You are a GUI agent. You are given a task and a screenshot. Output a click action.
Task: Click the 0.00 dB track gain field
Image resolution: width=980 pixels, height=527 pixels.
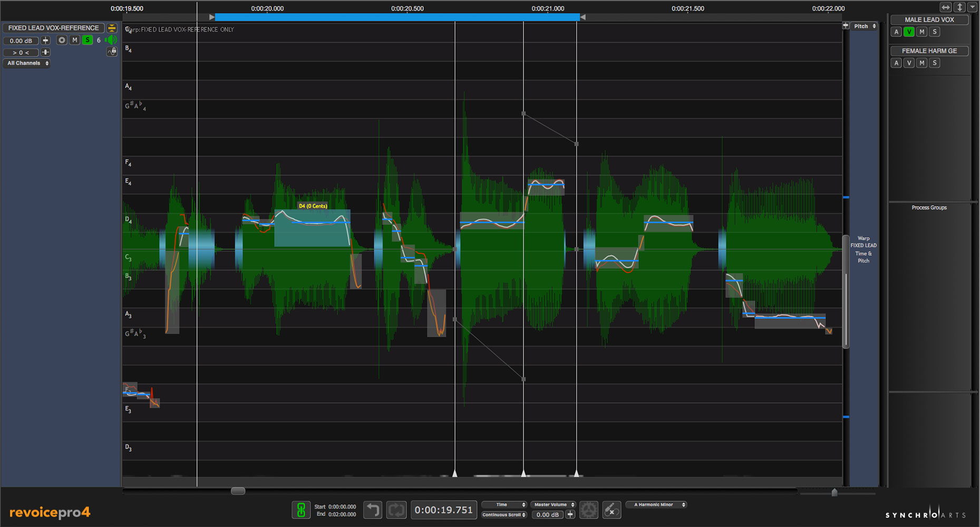coord(21,41)
